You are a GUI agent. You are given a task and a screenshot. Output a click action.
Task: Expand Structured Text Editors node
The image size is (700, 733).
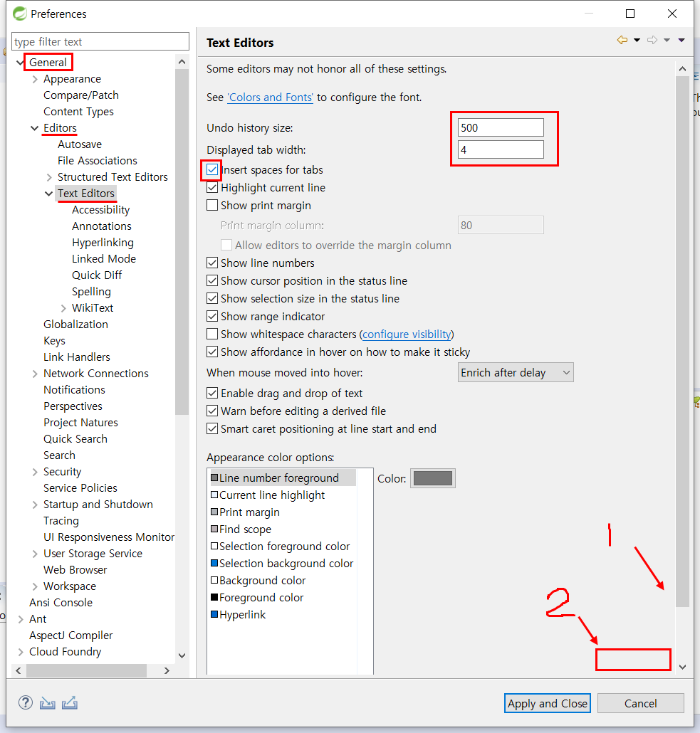[x=49, y=177]
